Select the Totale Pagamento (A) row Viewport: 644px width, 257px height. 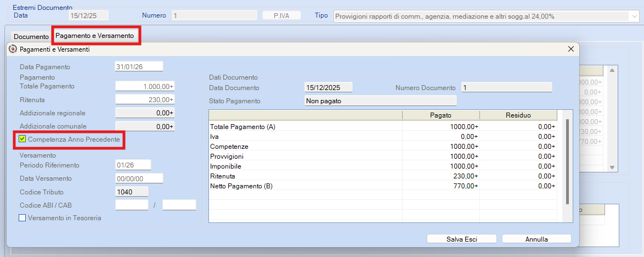coord(383,127)
